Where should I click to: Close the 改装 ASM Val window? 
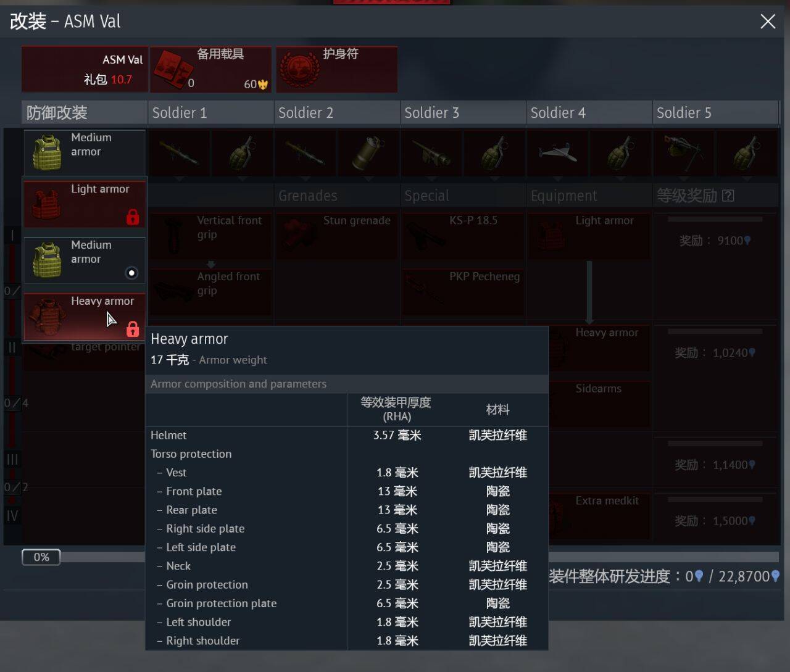(768, 22)
